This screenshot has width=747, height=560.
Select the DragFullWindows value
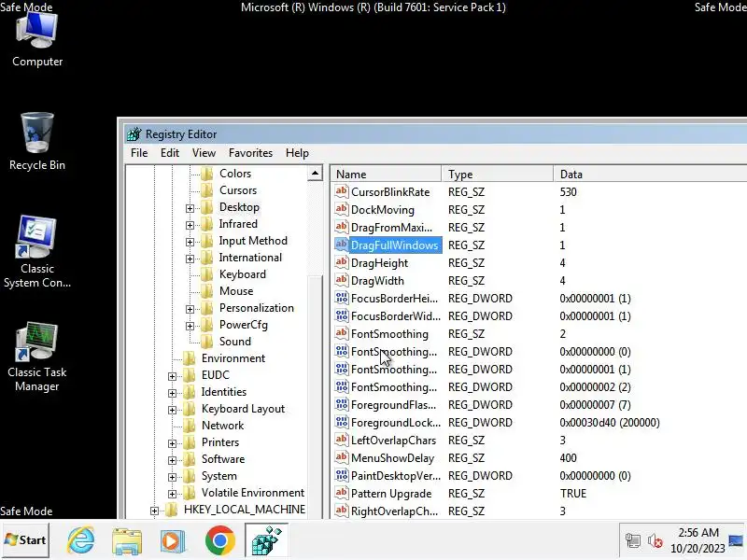[x=394, y=245]
